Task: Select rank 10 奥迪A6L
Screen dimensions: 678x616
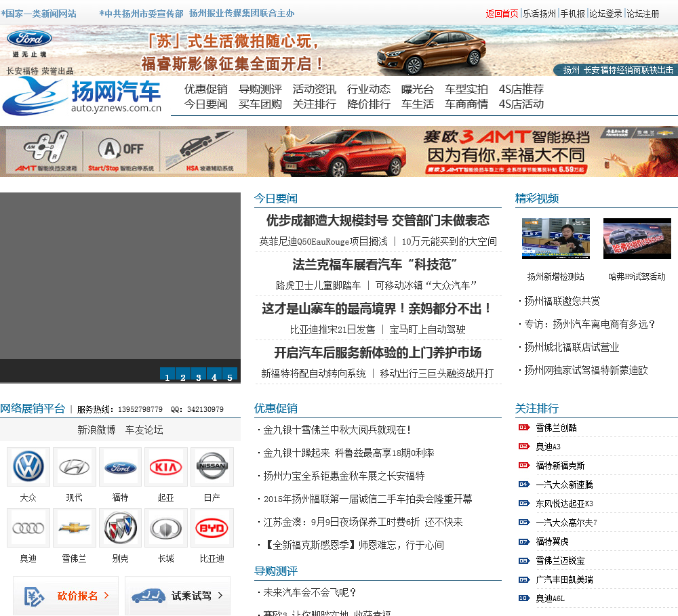Action: pyautogui.click(x=550, y=598)
